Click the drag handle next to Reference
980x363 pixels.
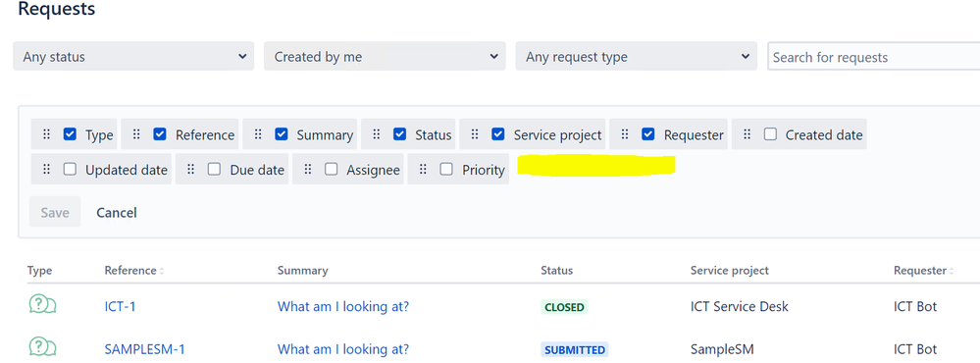coord(137,134)
